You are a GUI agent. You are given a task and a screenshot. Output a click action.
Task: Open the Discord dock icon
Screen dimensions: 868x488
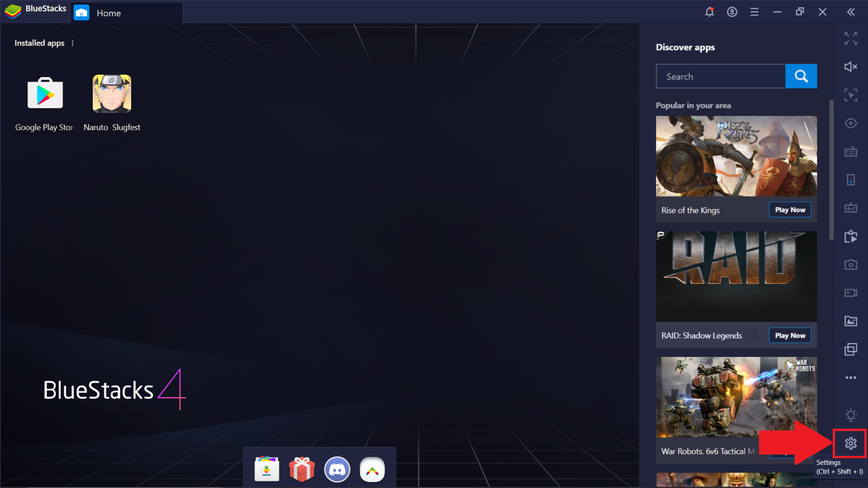(x=337, y=469)
